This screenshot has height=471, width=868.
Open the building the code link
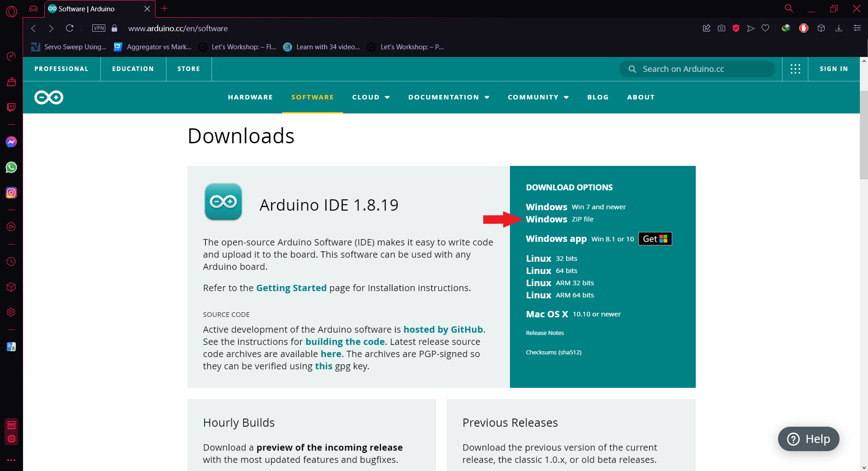click(345, 342)
